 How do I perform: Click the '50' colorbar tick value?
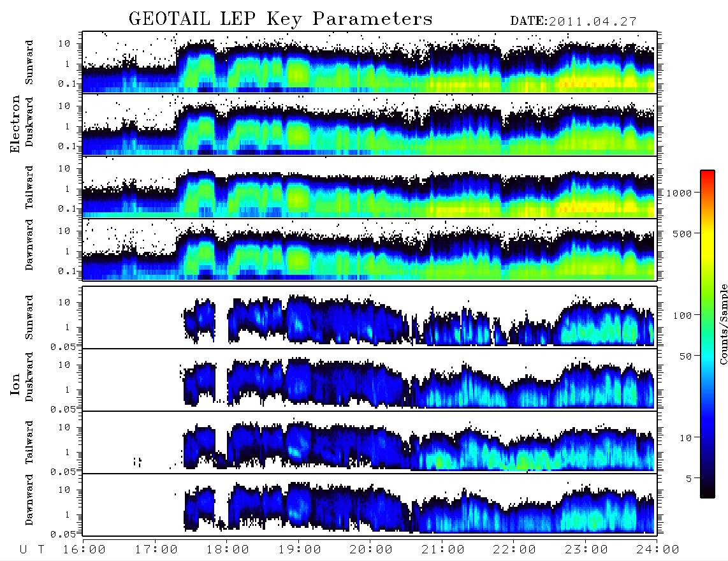tap(685, 356)
